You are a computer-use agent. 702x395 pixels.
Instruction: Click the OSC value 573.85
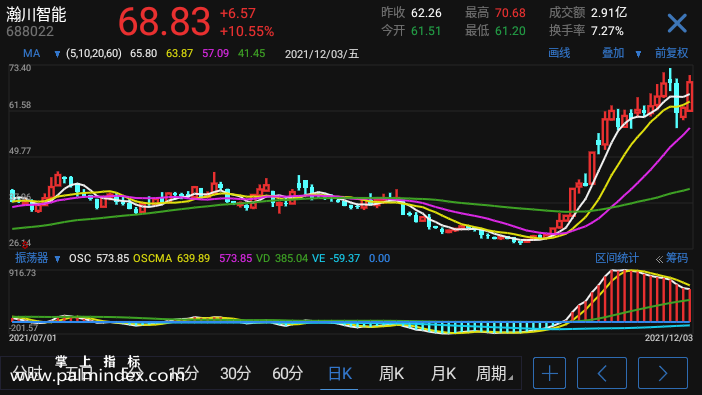point(112,258)
